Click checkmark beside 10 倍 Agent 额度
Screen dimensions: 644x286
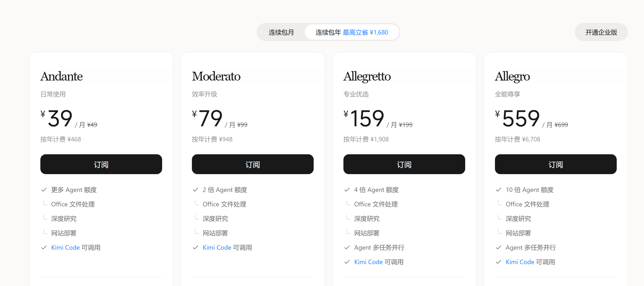499,190
